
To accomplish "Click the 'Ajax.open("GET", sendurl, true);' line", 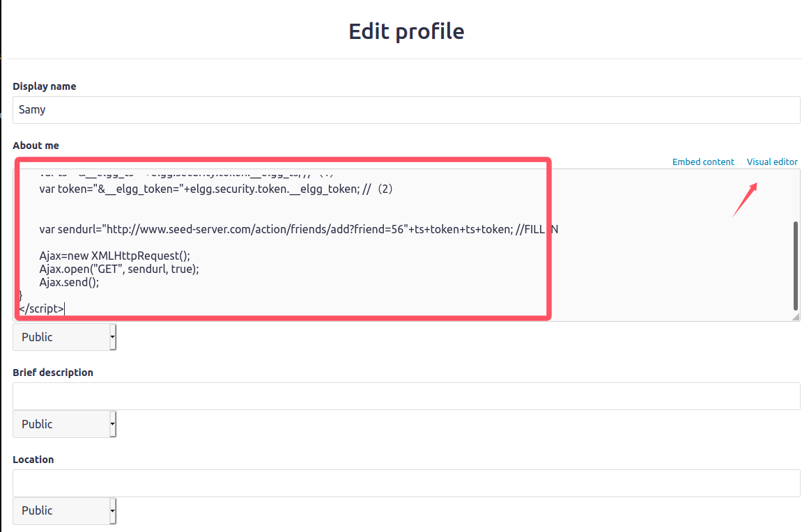I will coord(119,269).
